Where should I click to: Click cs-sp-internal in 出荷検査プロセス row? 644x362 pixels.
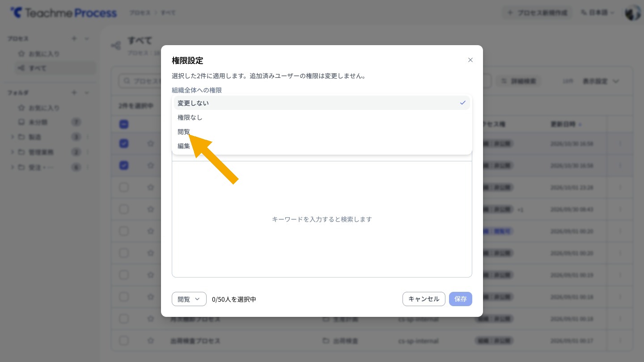click(418, 341)
